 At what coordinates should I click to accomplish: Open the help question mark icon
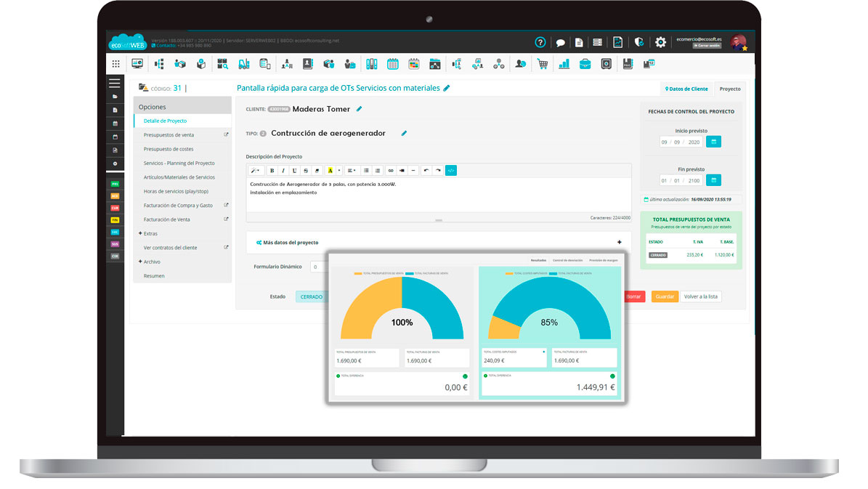pyautogui.click(x=540, y=42)
